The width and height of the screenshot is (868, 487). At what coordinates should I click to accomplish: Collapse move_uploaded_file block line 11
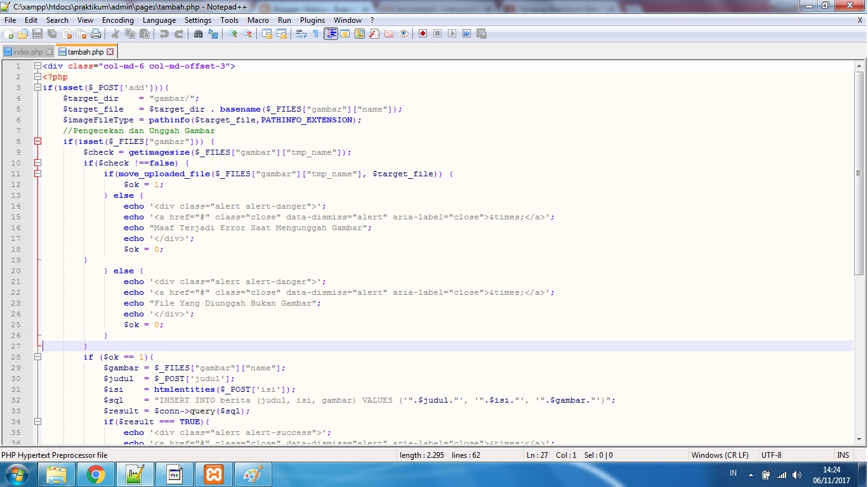(x=37, y=174)
